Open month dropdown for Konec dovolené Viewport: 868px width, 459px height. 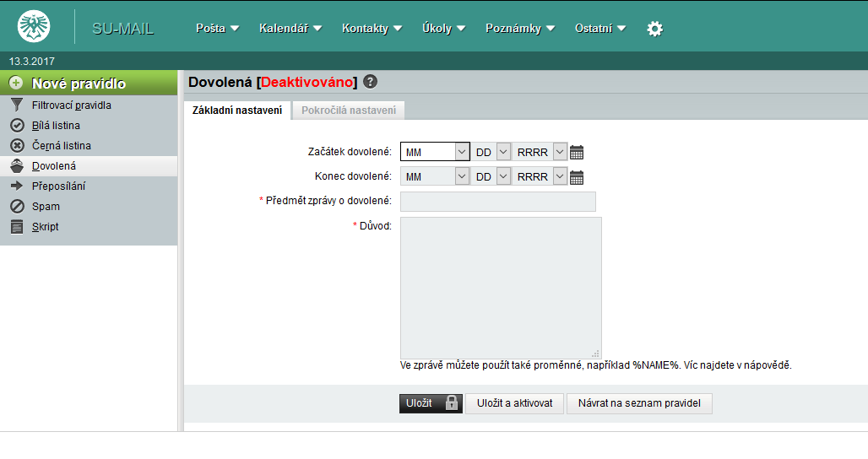(x=435, y=176)
